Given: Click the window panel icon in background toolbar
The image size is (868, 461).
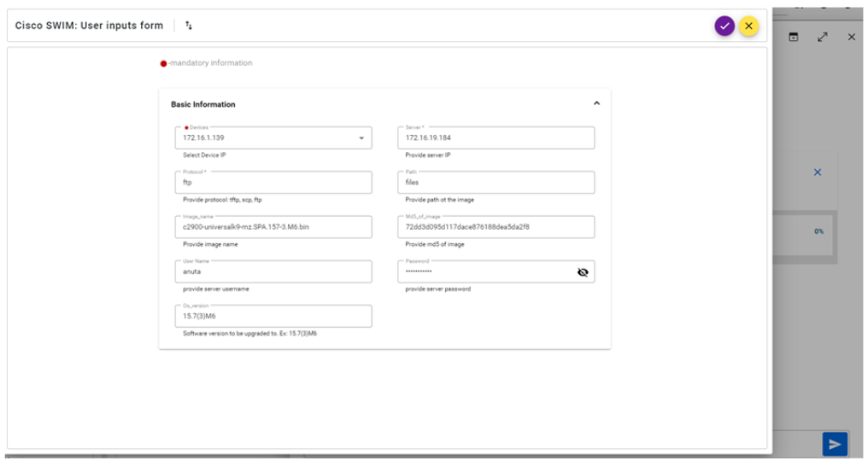Looking at the screenshot, I should [794, 37].
